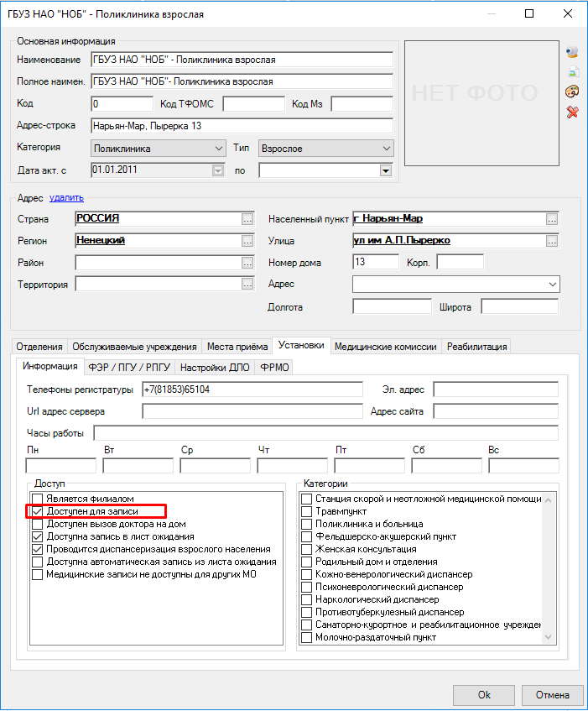This screenshot has height=711, width=588.
Task: Check the Женская консультация category
Action: (x=307, y=549)
